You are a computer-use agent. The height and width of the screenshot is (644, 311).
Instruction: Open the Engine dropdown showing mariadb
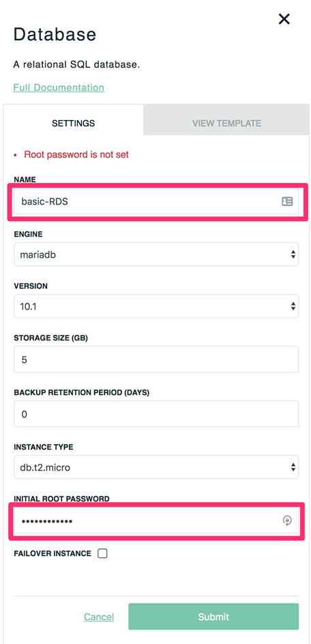pos(156,254)
